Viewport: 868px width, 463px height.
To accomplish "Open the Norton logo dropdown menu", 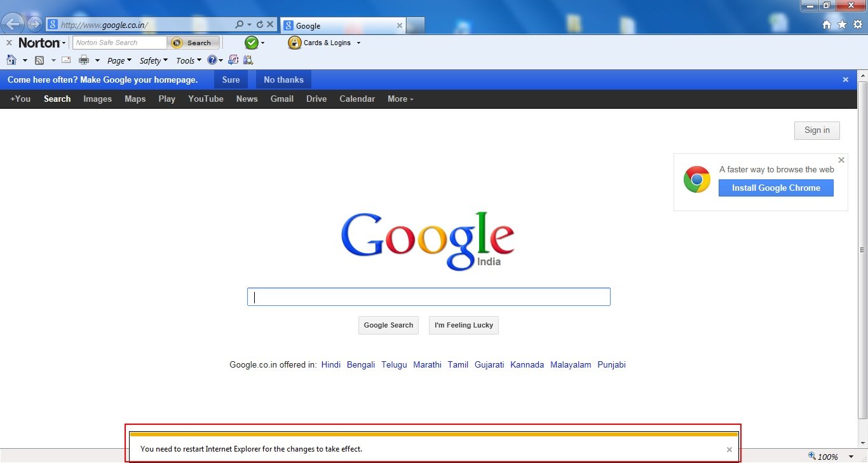I will (x=42, y=43).
